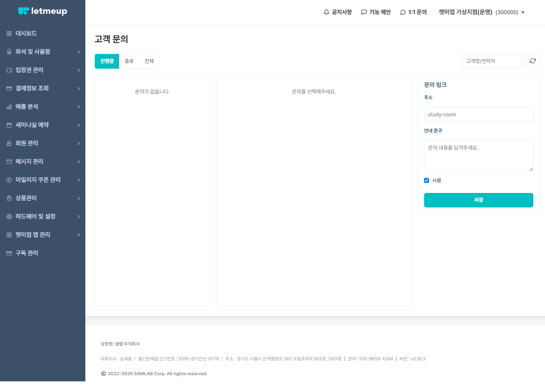The height and width of the screenshot is (392, 545).
Task: Click the 입장권 관리 ticket icon
Action: (x=9, y=70)
